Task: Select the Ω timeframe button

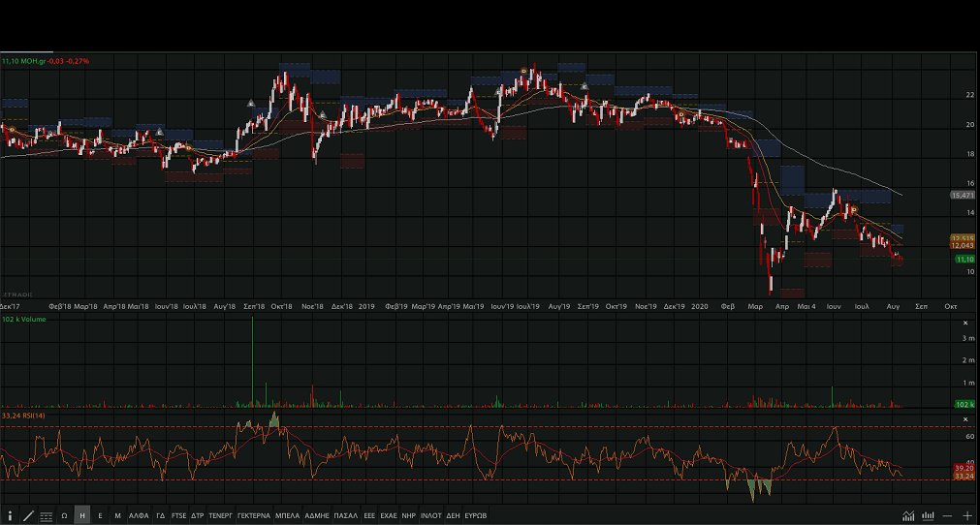Action: [x=64, y=516]
